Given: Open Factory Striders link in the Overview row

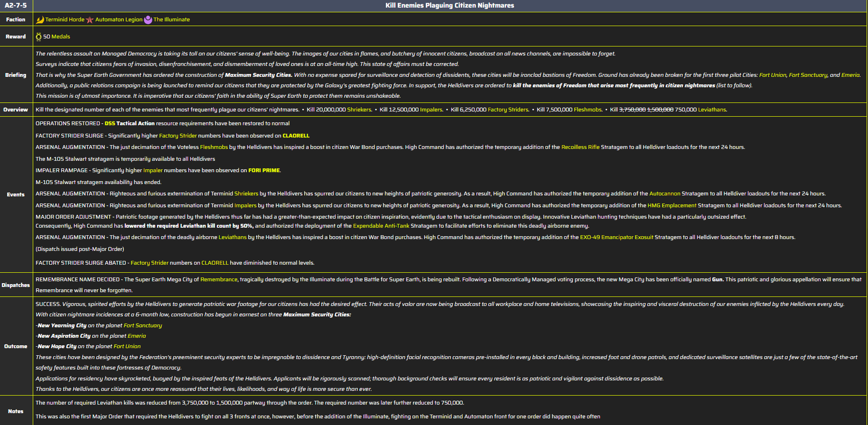Looking at the screenshot, I should click(508, 110).
